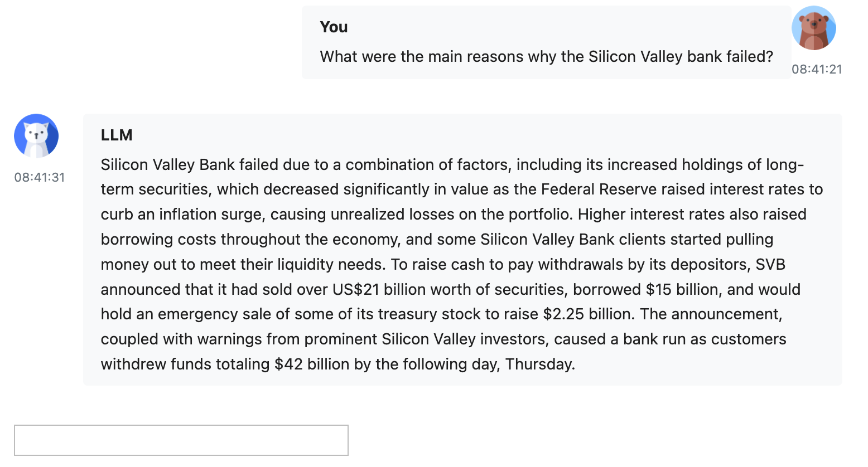Click the empty message input box
The width and height of the screenshot is (868, 467).
point(181,440)
